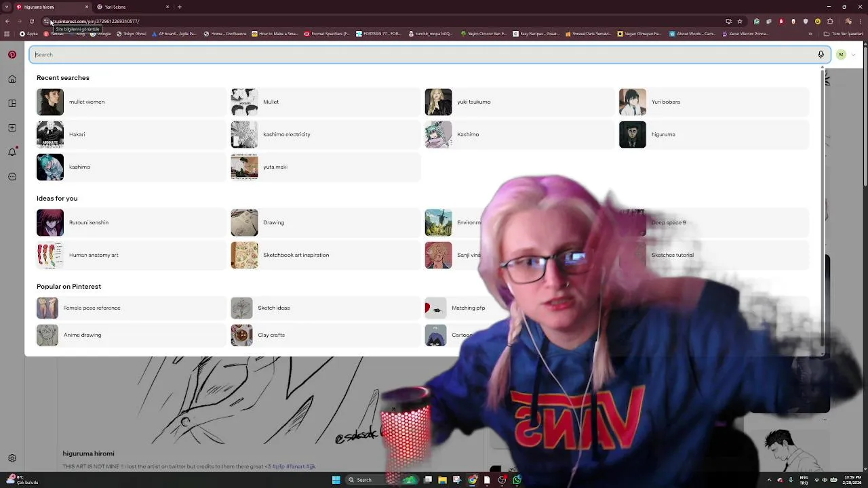Open the 'Tüm Yer İşaretleri' bookmarks folder
The width and height of the screenshot is (868, 488).
tap(843, 33)
